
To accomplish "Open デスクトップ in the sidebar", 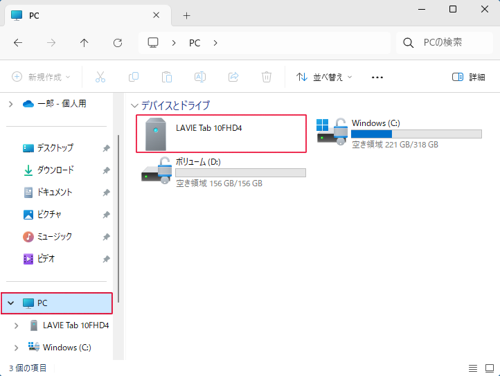I will (55, 148).
